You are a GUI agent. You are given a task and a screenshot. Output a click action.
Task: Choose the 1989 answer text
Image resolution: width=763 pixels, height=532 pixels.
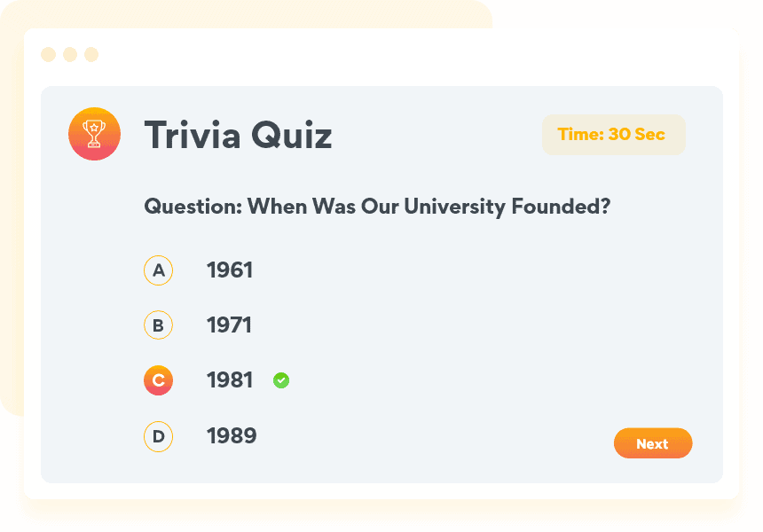(x=232, y=436)
